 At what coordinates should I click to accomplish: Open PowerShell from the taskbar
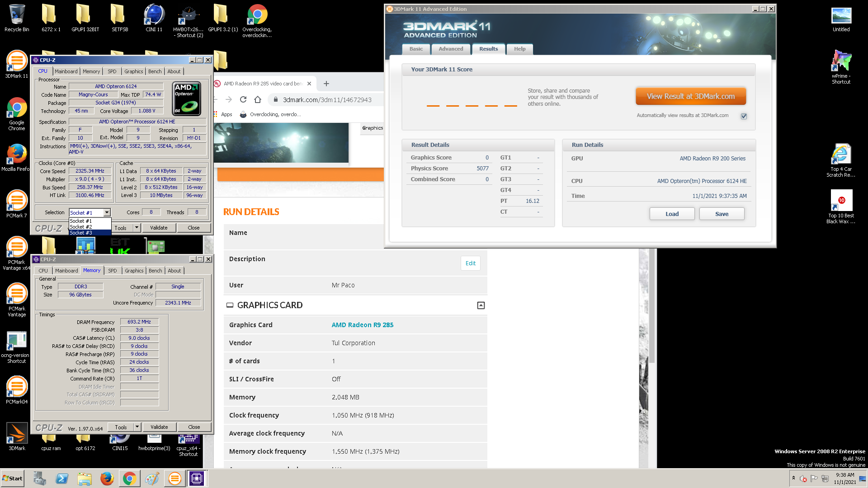click(x=62, y=479)
